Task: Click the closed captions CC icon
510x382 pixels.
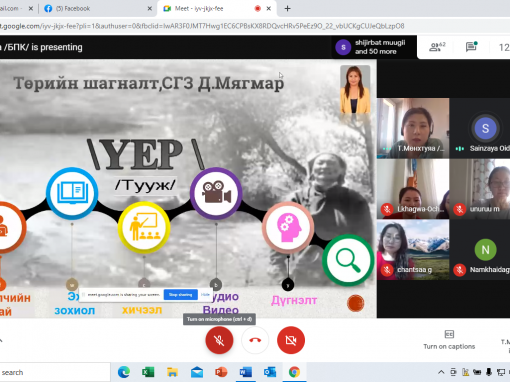Action: coord(449,334)
